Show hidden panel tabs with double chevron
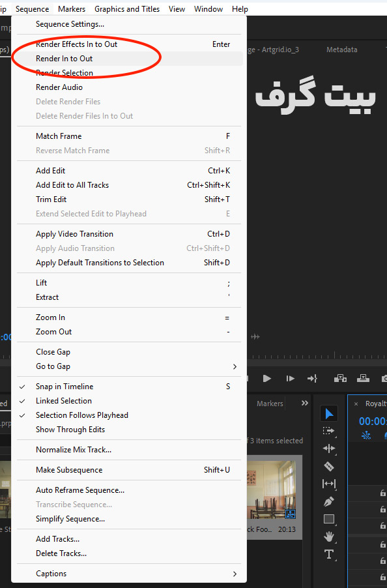The width and height of the screenshot is (387, 588). point(304,403)
